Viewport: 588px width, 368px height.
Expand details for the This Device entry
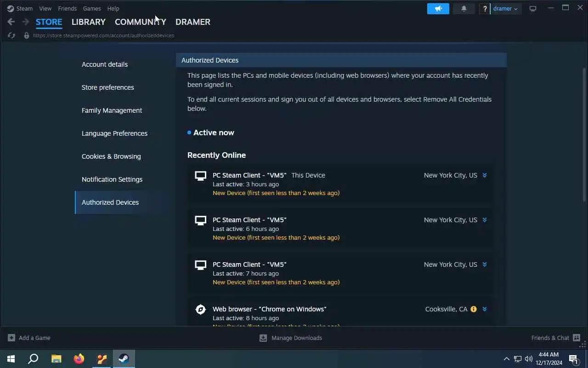[x=485, y=175]
